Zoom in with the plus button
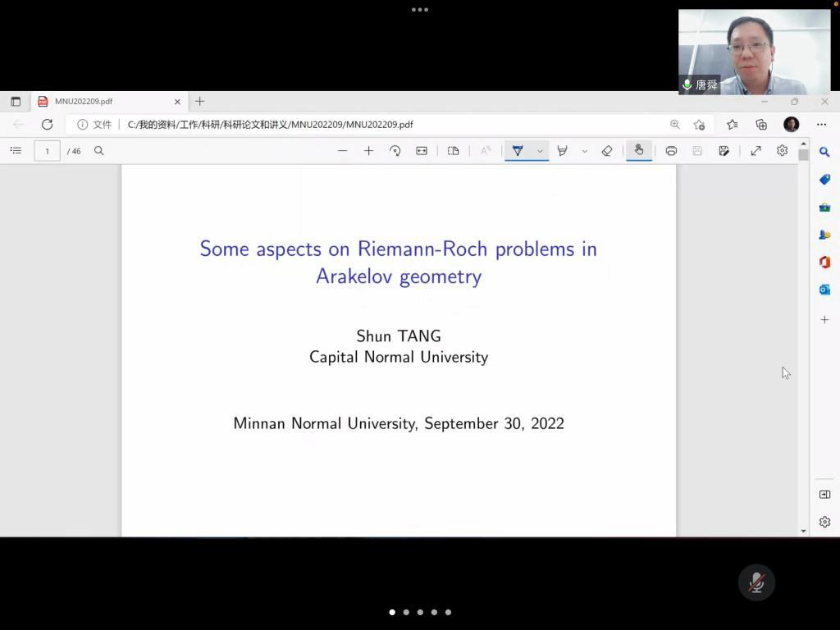This screenshot has width=840, height=630. coord(369,151)
